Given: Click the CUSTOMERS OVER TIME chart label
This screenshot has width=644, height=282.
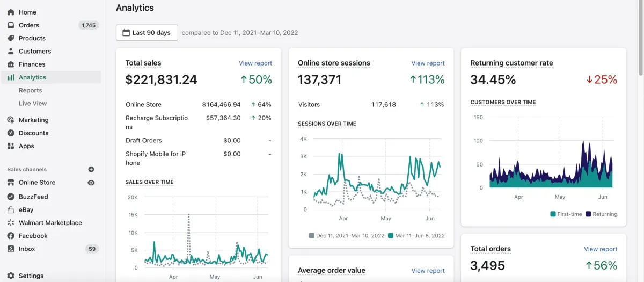Looking at the screenshot, I should (x=503, y=102).
